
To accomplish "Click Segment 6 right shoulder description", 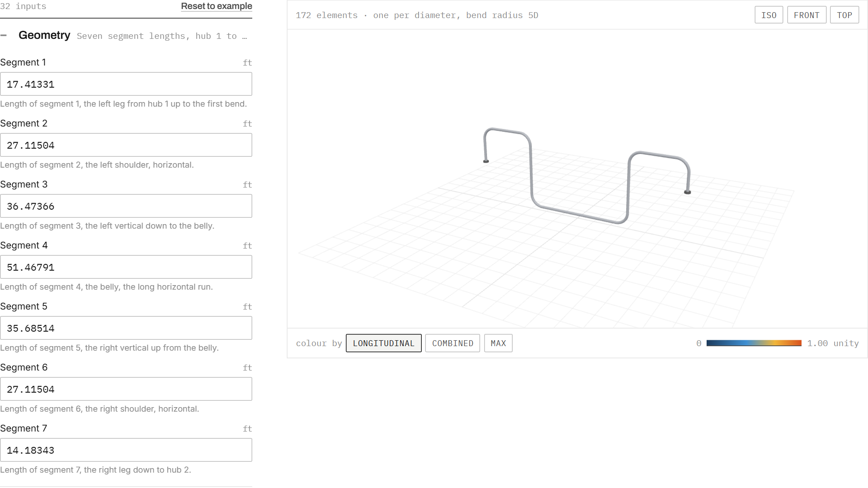I will pos(99,408).
